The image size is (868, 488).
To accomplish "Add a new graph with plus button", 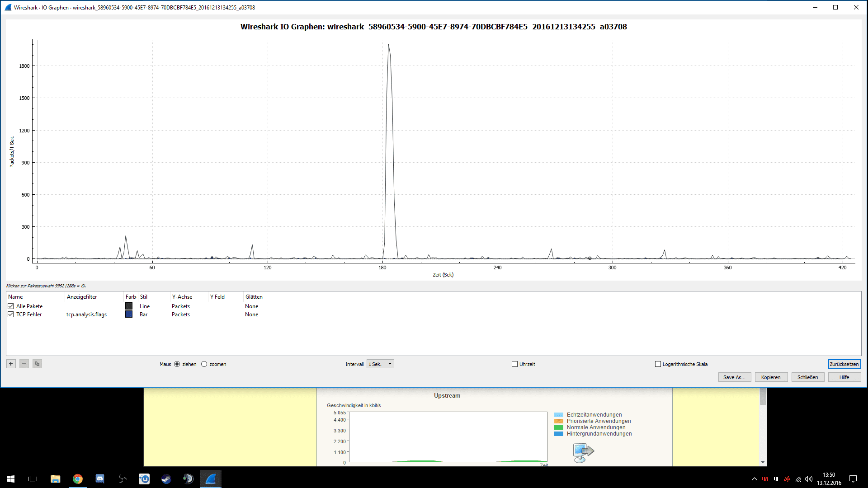I will 11,364.
